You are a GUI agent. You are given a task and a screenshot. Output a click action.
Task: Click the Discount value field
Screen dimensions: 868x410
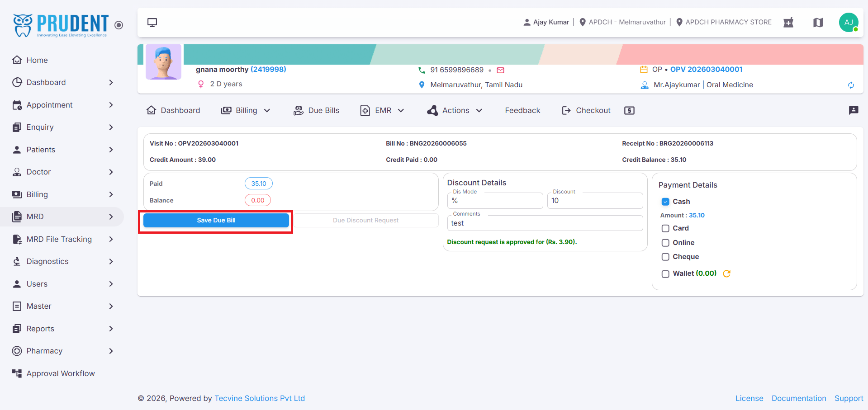[595, 201]
